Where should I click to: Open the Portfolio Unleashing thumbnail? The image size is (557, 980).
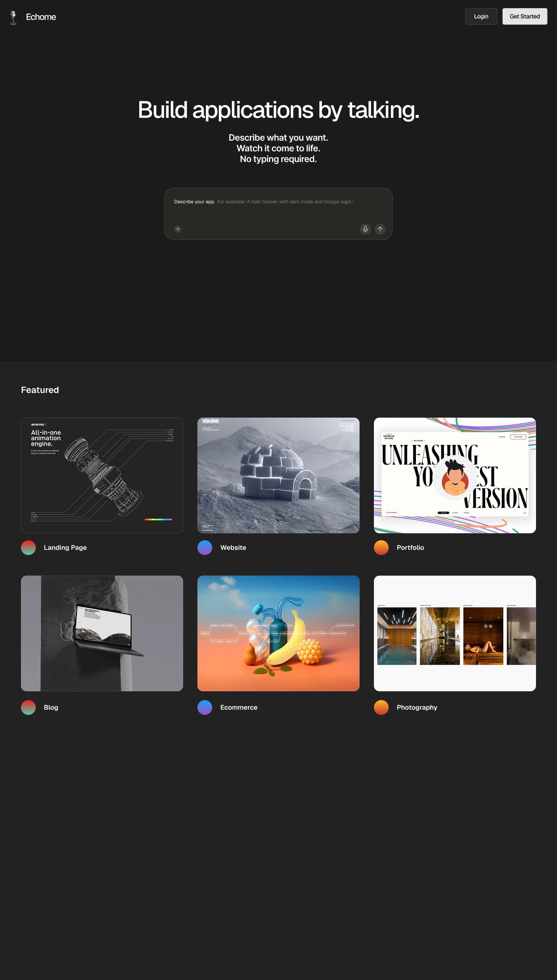pyautogui.click(x=455, y=475)
